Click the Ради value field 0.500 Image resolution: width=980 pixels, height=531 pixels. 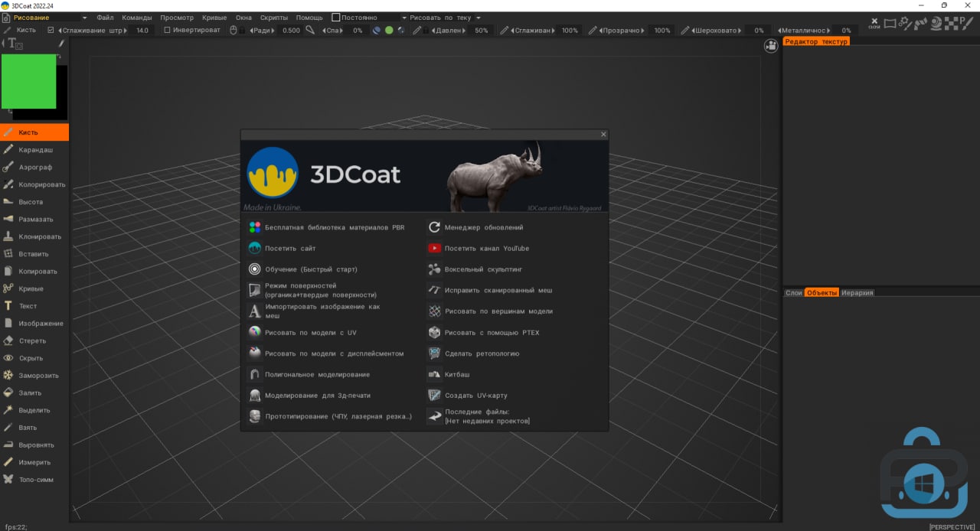(292, 31)
